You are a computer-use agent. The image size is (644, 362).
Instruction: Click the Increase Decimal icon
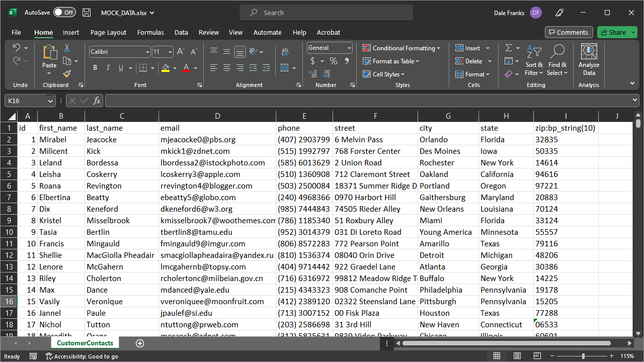[x=313, y=74]
